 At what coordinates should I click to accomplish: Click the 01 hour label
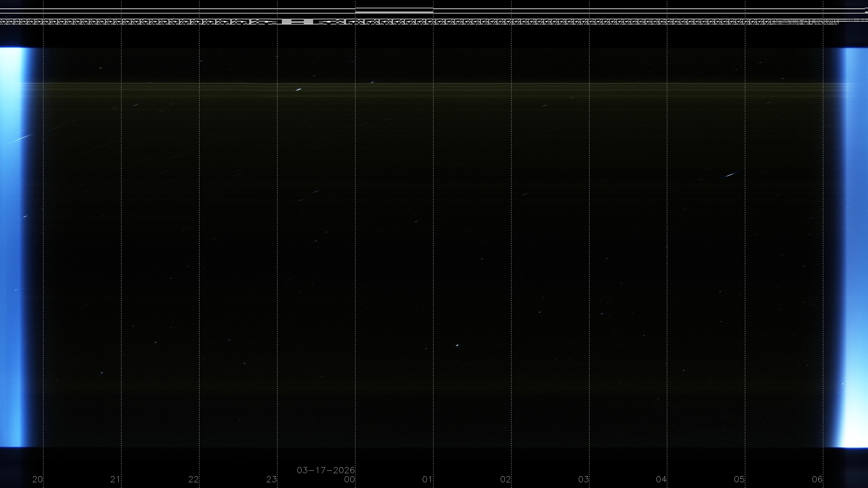pyautogui.click(x=427, y=479)
